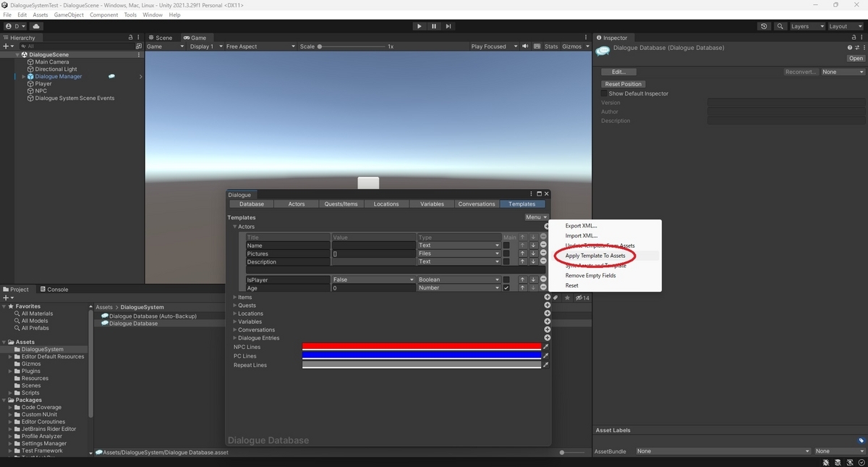Add a new Dialogue Entries template field
The width and height of the screenshot is (868, 467).
[547, 338]
